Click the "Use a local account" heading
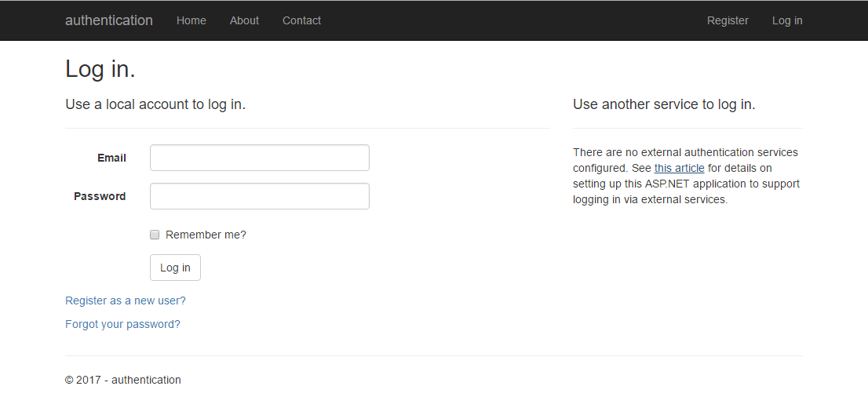Viewport: 868px width, 397px height. point(155,104)
